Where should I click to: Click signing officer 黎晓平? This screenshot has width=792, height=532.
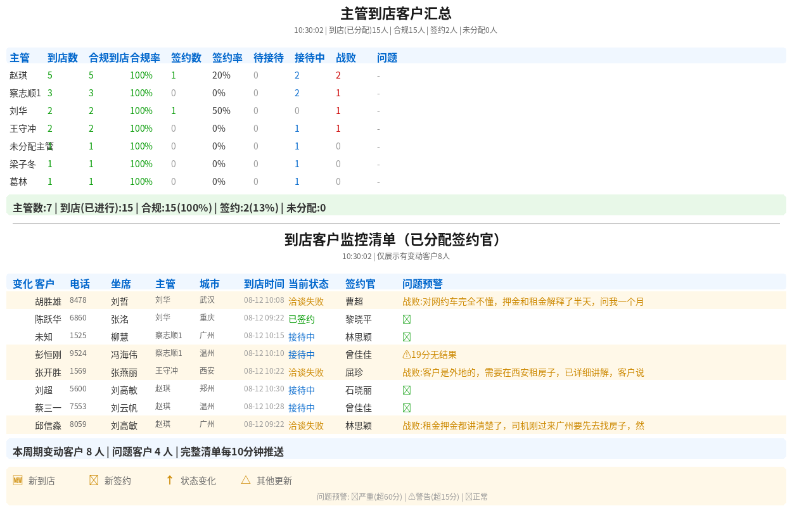coord(359,319)
